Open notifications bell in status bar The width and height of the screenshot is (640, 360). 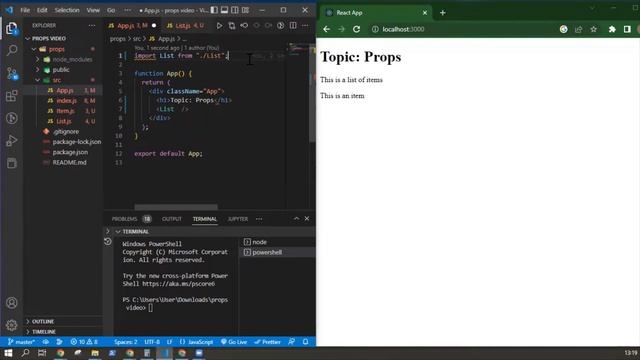coord(305,342)
